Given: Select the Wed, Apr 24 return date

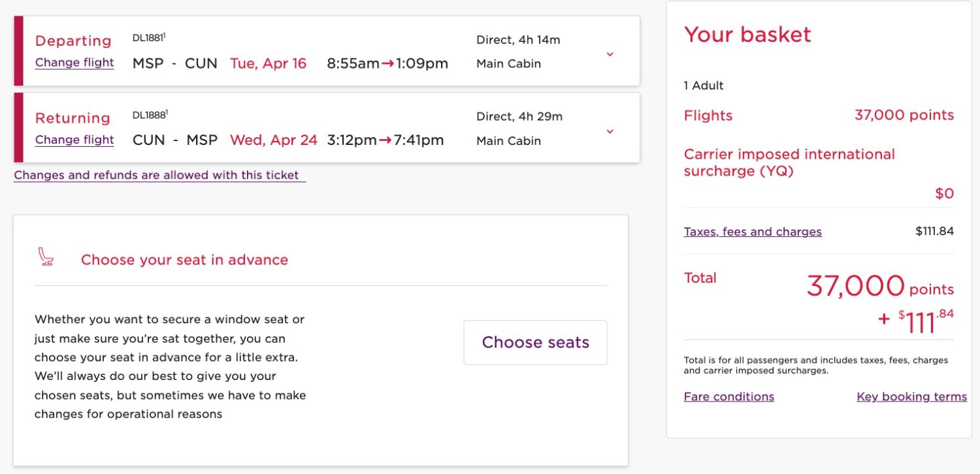Looking at the screenshot, I should coord(274,140).
